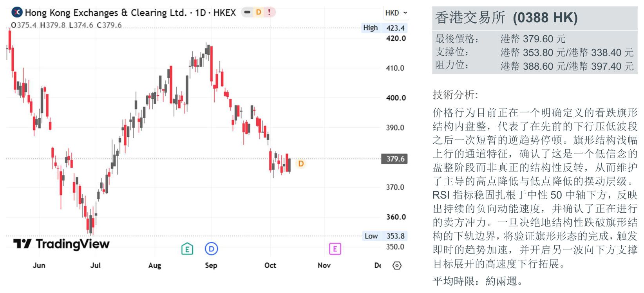Open the green earnings E marker
644x293 pixels.
pos(187,249)
